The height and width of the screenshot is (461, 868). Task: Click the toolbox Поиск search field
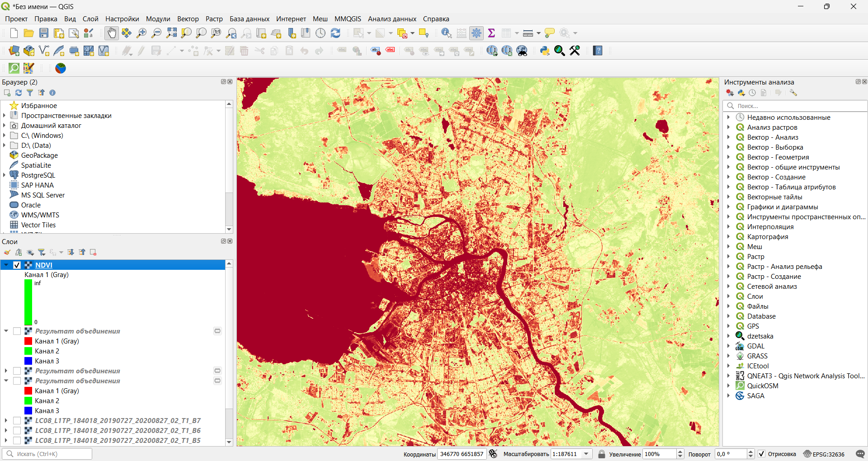(798, 106)
